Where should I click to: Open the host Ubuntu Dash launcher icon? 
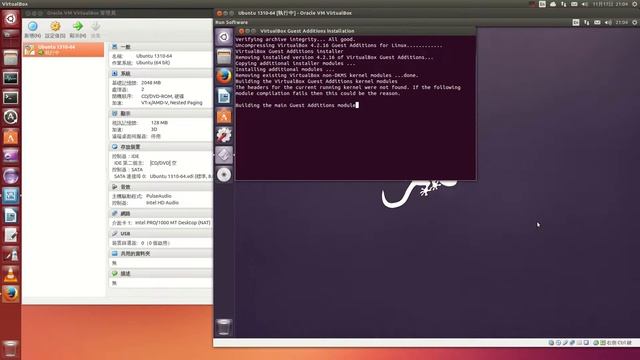(x=10, y=18)
